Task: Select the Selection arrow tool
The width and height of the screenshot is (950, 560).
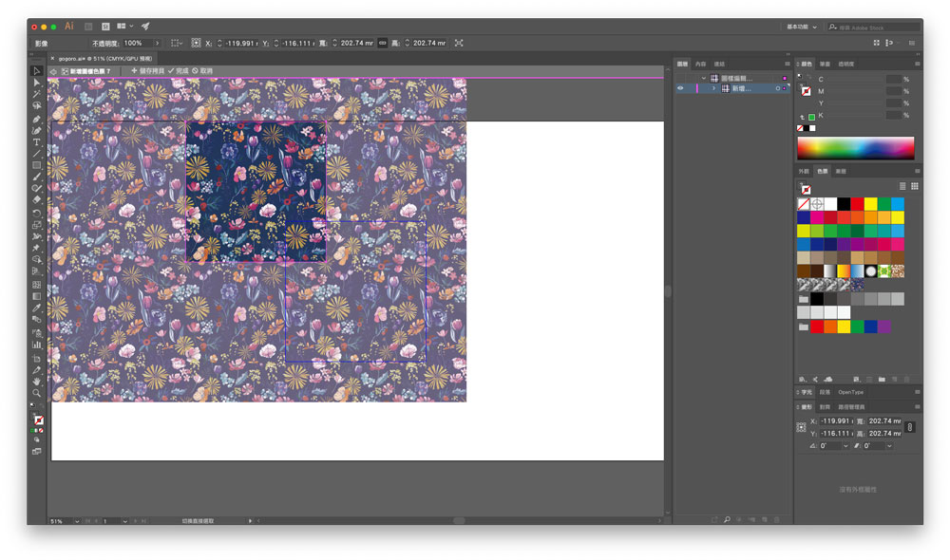Action: click(37, 71)
